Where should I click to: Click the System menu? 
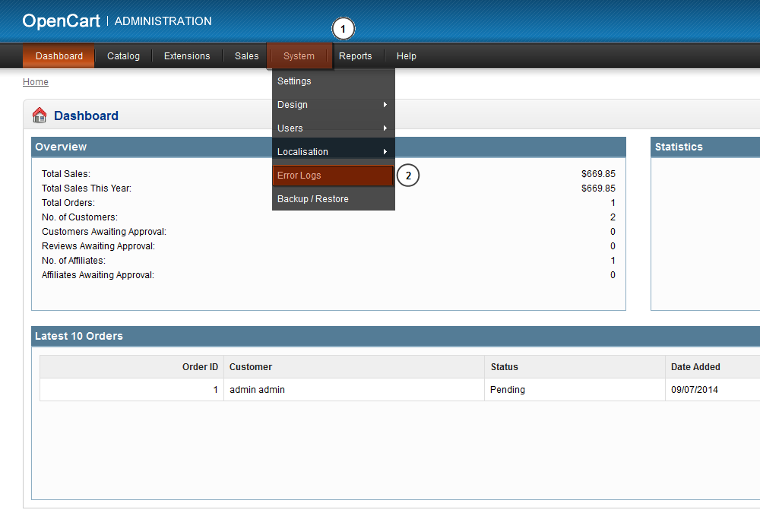point(299,55)
